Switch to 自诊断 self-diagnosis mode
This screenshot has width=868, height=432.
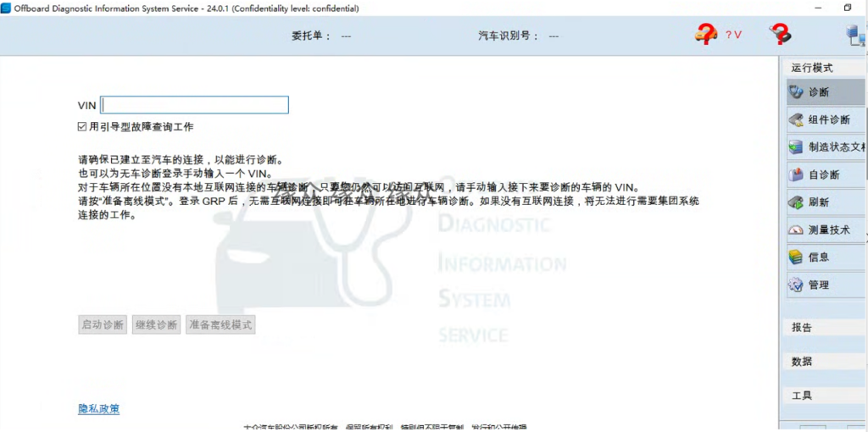(824, 175)
